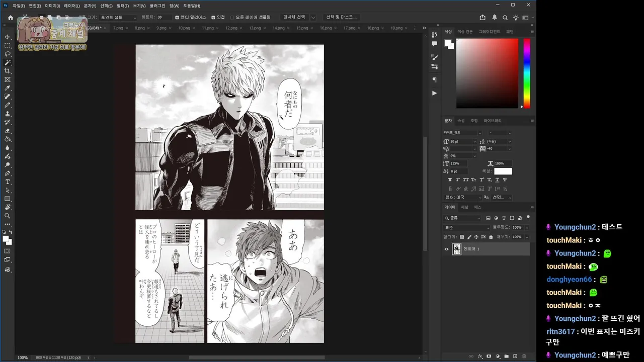Click the vertical hue spectrum slider
644x362 pixels.
click(527, 73)
